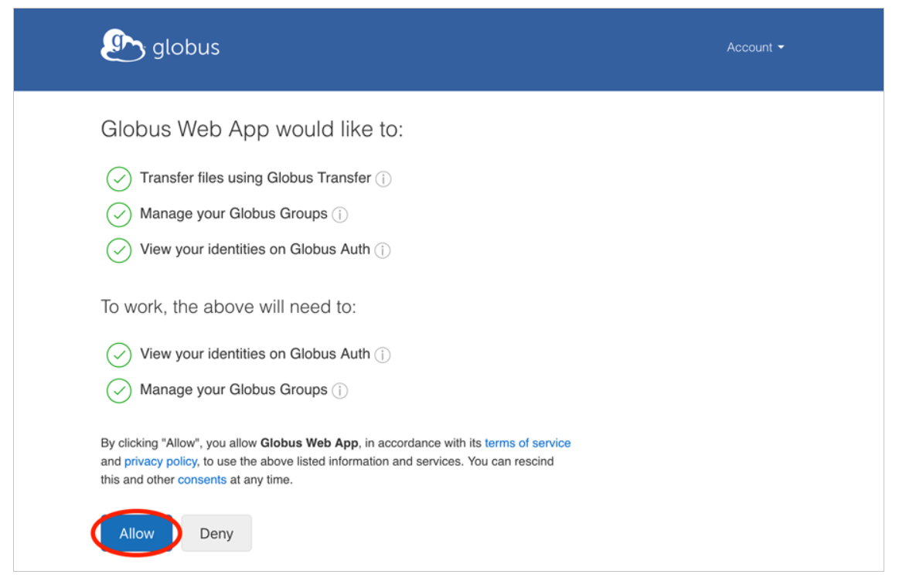
Task: Click checkmark for Manage your Globus Groups under 'To work' section
Action: tap(119, 391)
